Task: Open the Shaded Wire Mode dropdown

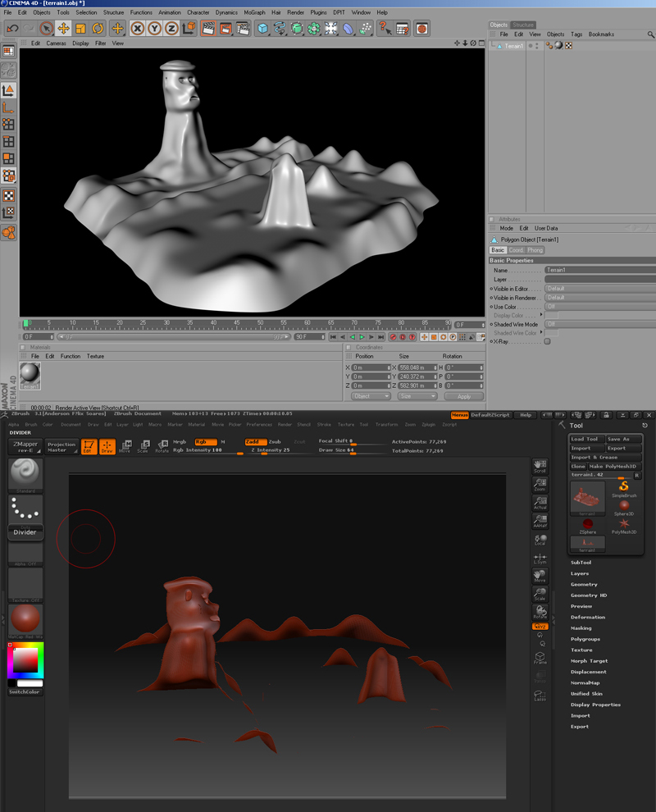Action: pos(600,324)
